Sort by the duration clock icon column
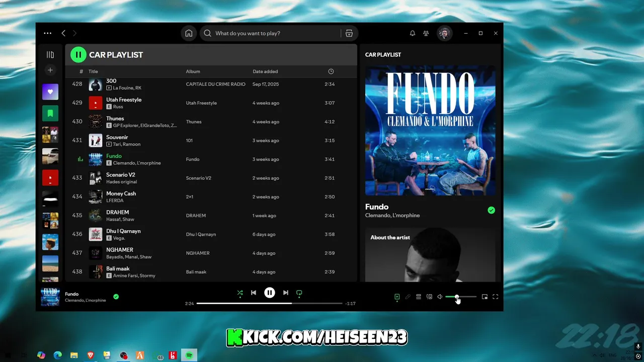 tap(331, 71)
